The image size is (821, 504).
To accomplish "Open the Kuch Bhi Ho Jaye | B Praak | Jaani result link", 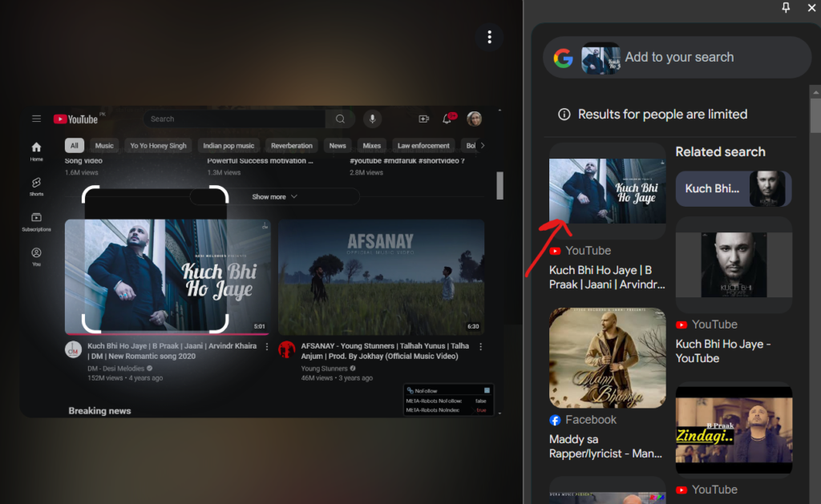I will tap(607, 277).
